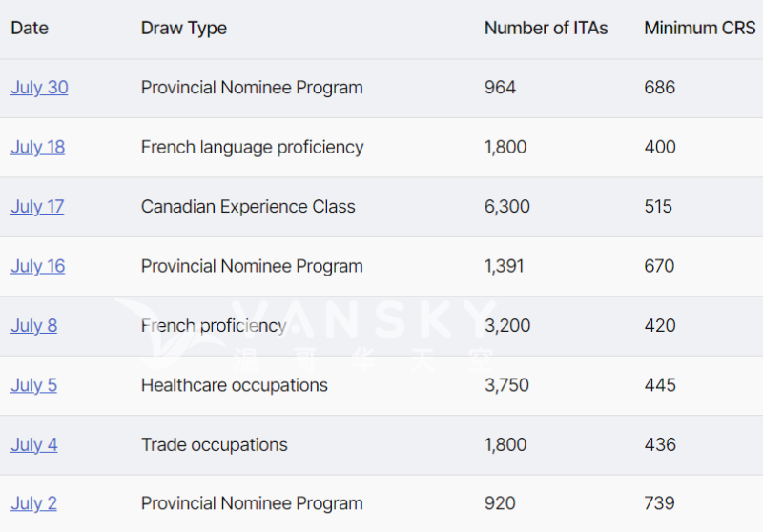Click the Canadian Experience Class cell
The width and height of the screenshot is (763, 532).
(x=248, y=207)
